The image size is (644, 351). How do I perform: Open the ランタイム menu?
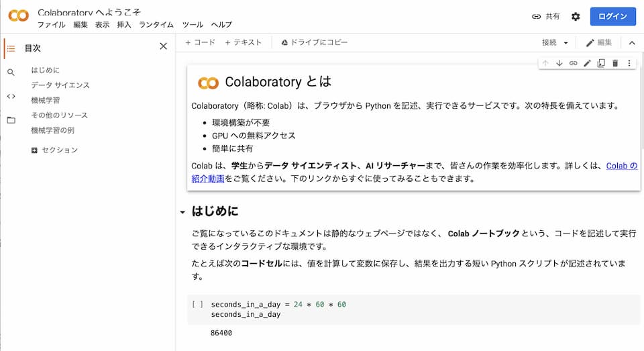click(x=156, y=25)
